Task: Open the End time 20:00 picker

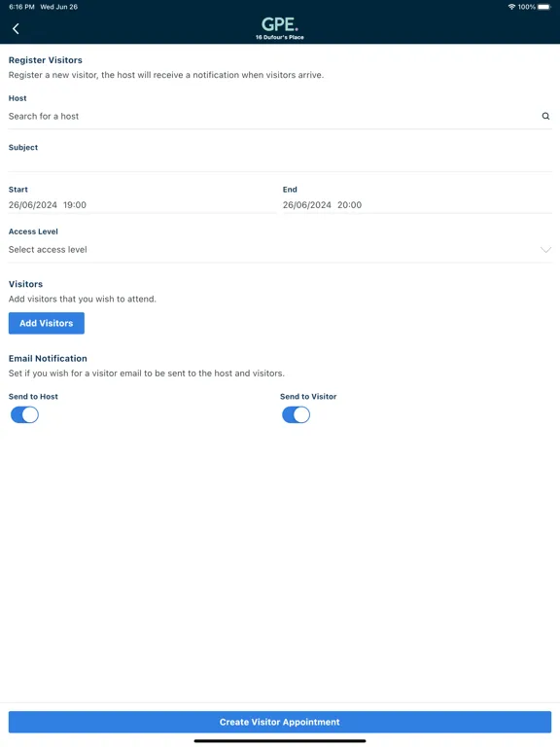Action: pos(350,205)
